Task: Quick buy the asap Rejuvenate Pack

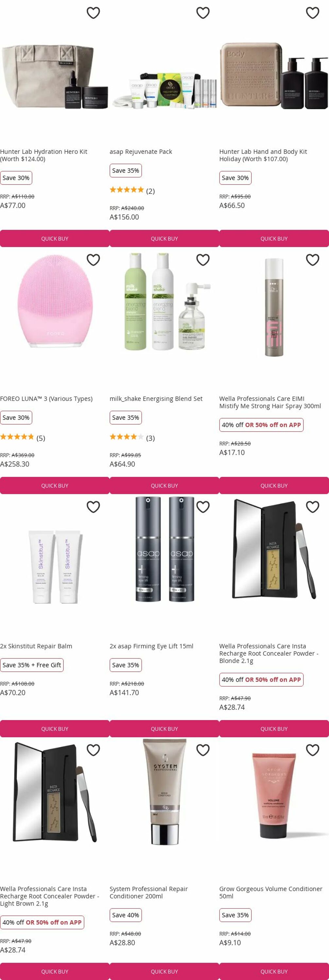Action: (164, 238)
